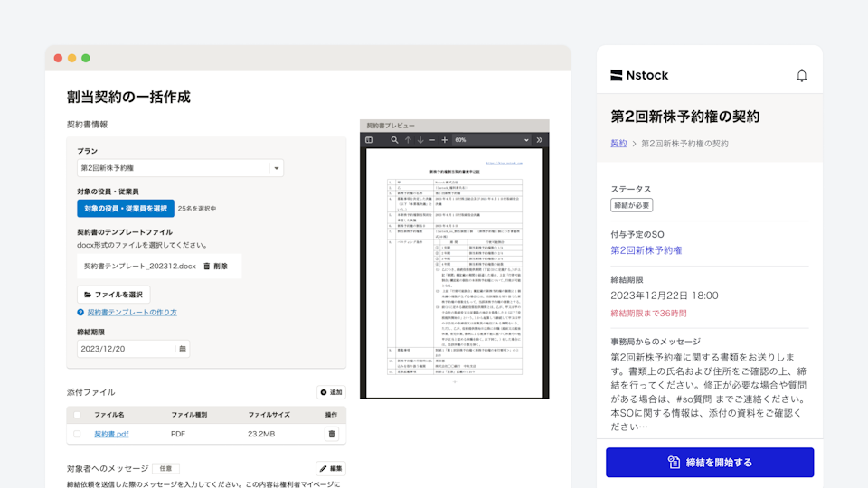Screen dimensions: 868x488
Task: Open the プラン dropdown showing 第2回新株予約権
Action: pos(180,168)
